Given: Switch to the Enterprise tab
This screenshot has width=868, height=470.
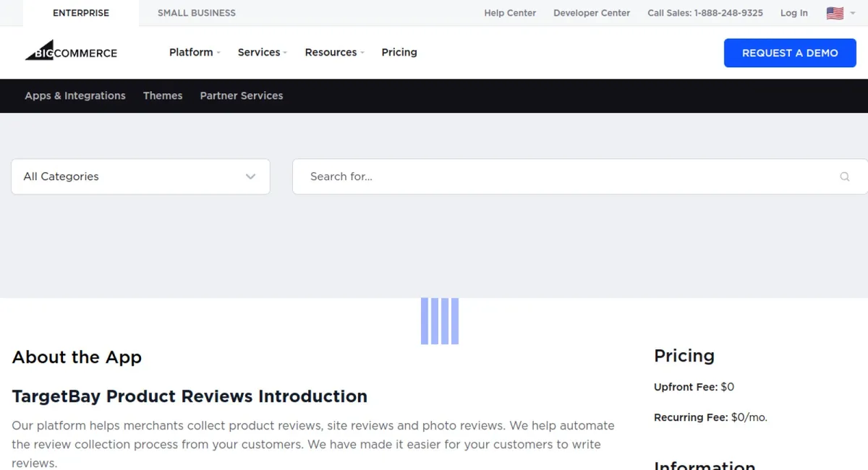Looking at the screenshot, I should coord(81,13).
